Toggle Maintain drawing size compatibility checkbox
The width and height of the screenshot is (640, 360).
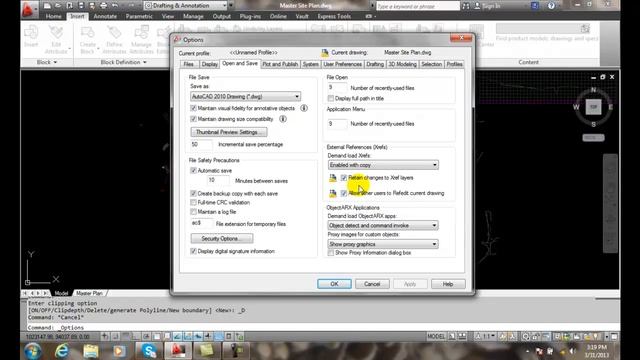pos(193,119)
